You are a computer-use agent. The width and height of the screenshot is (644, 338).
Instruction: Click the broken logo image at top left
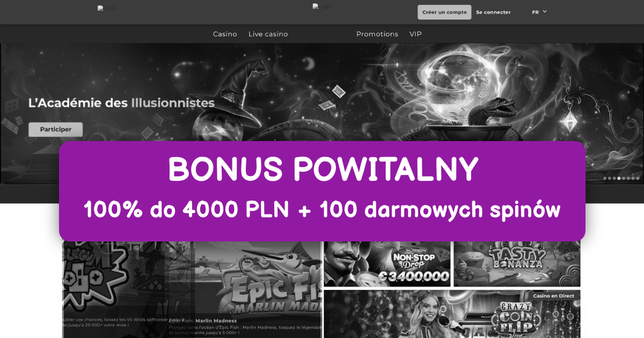pyautogui.click(x=106, y=9)
